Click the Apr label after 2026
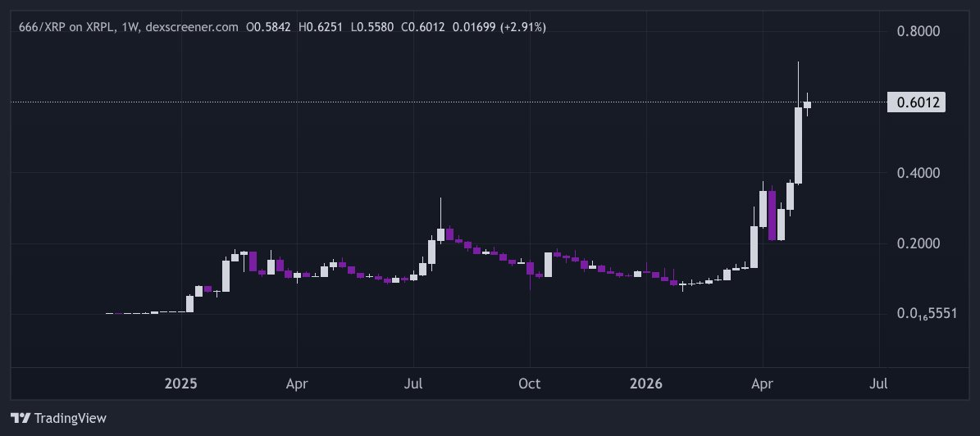The image size is (980, 436). tap(762, 384)
